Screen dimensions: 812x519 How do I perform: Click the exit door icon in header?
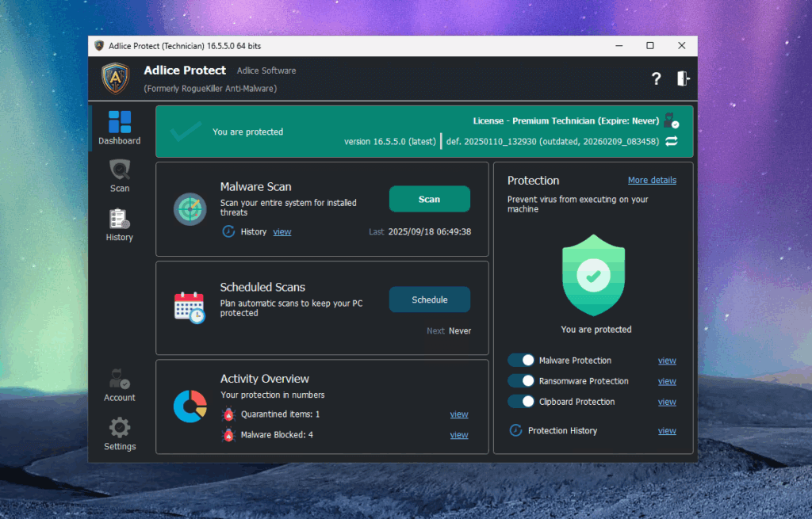683,78
